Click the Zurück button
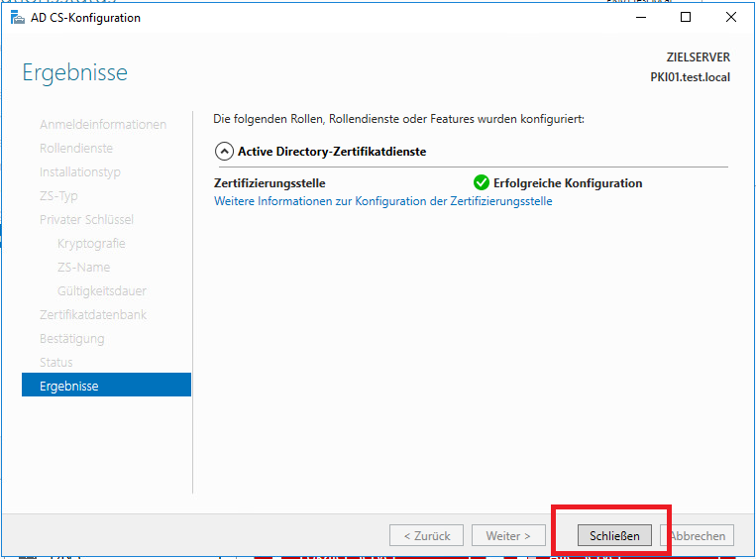756x559 pixels. tap(427, 536)
